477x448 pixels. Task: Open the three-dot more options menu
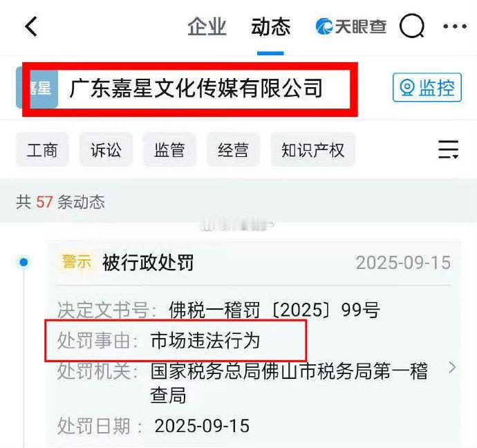(455, 26)
